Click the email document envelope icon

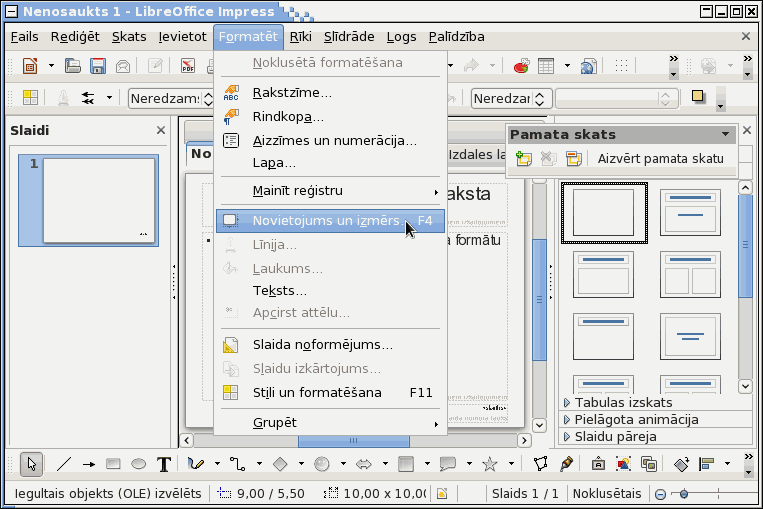coord(123,65)
